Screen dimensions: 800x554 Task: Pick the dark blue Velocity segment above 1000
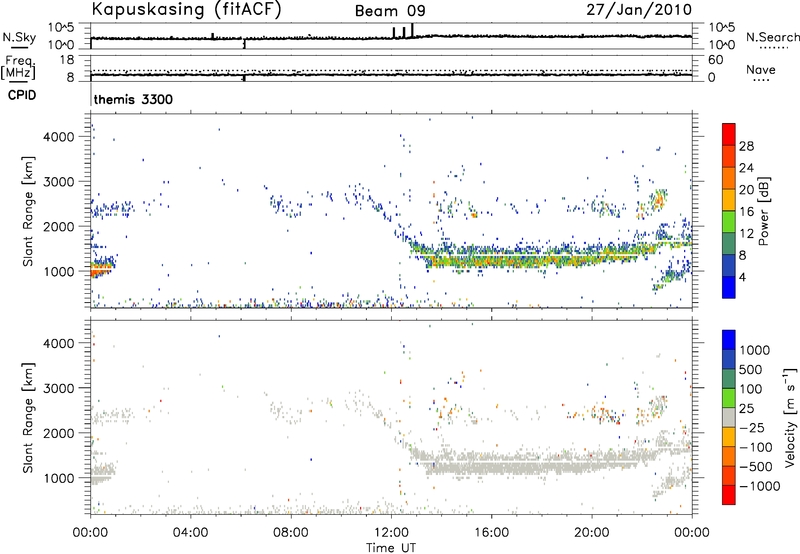[x=729, y=340]
